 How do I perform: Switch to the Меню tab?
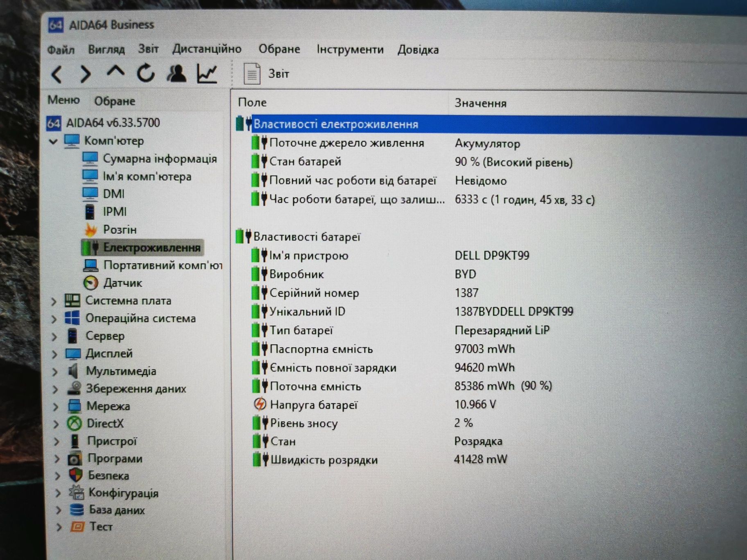click(x=63, y=99)
